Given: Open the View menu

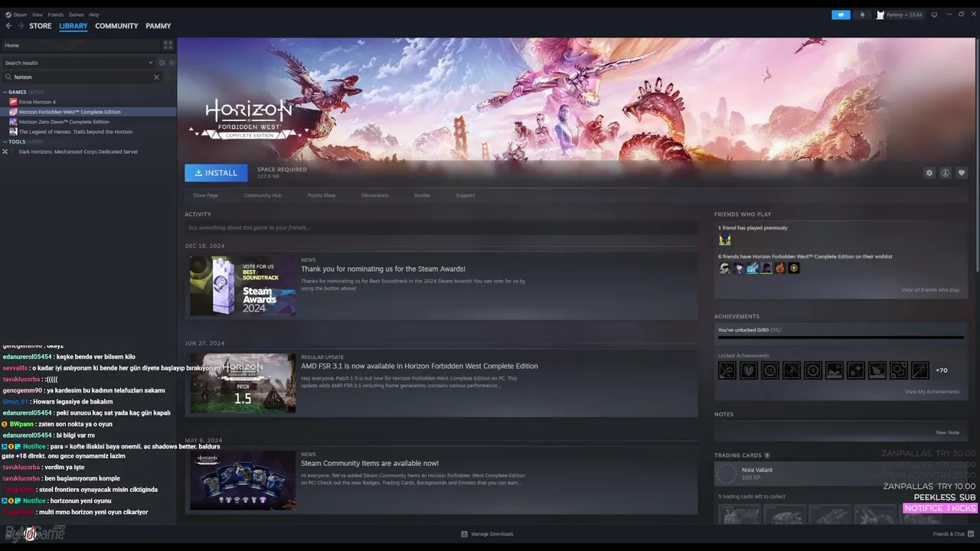Looking at the screenshot, I should pos(38,15).
